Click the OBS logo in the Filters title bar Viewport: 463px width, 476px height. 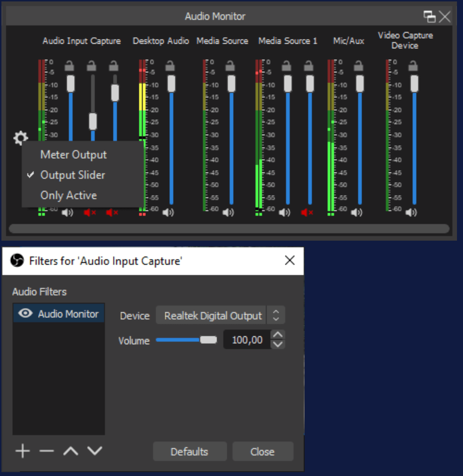tap(17, 261)
